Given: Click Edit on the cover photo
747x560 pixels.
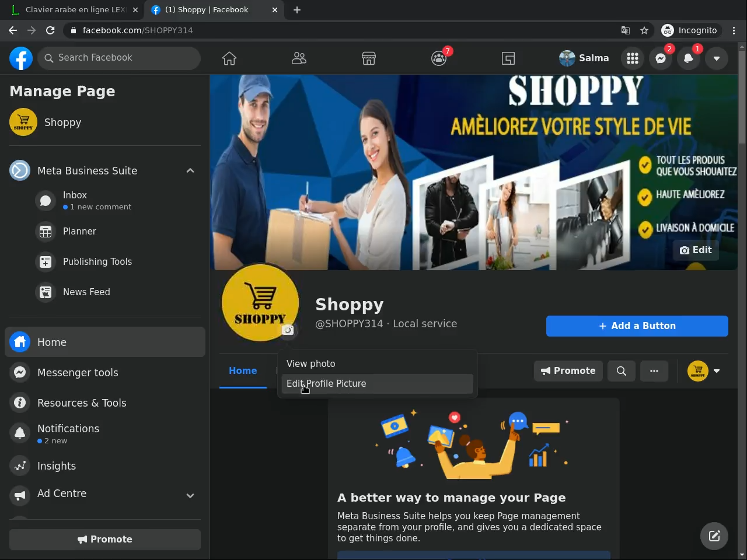Looking at the screenshot, I should (696, 250).
